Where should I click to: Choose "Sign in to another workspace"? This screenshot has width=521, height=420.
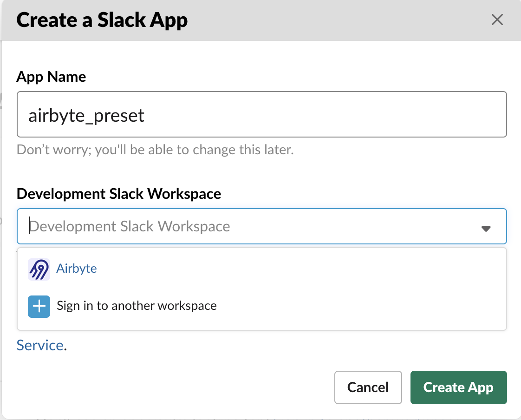(136, 306)
